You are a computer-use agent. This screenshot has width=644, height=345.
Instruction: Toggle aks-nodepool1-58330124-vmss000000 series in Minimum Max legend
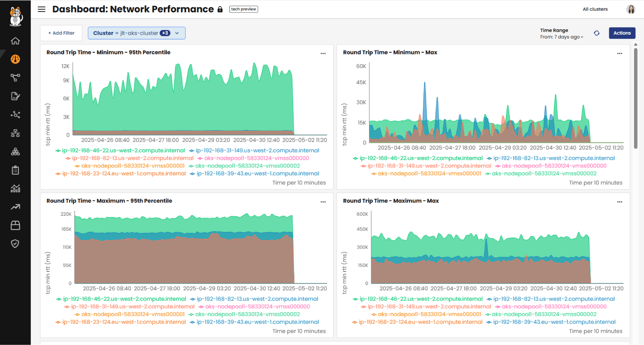click(551, 166)
